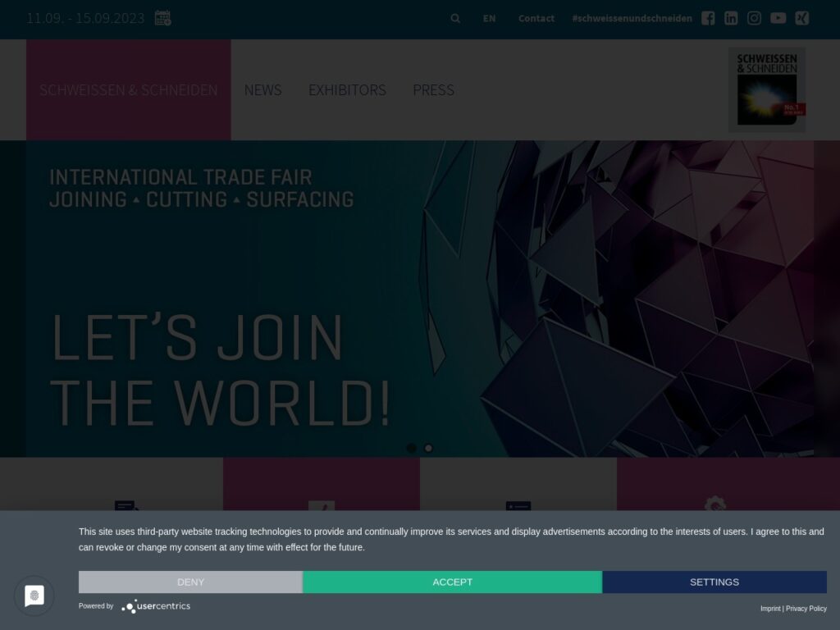Open the Facebook page icon
Screen dimensions: 840x630
coord(708,18)
